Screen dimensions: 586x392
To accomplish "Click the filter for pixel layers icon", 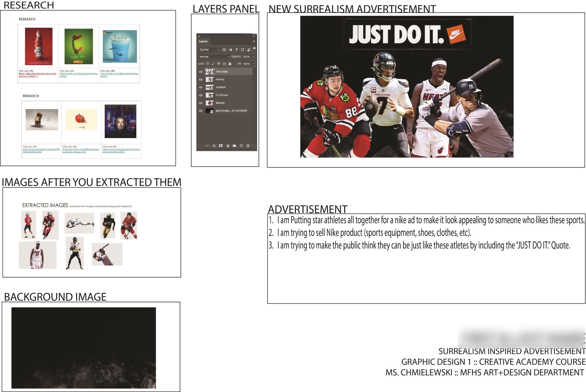I will click(x=224, y=50).
